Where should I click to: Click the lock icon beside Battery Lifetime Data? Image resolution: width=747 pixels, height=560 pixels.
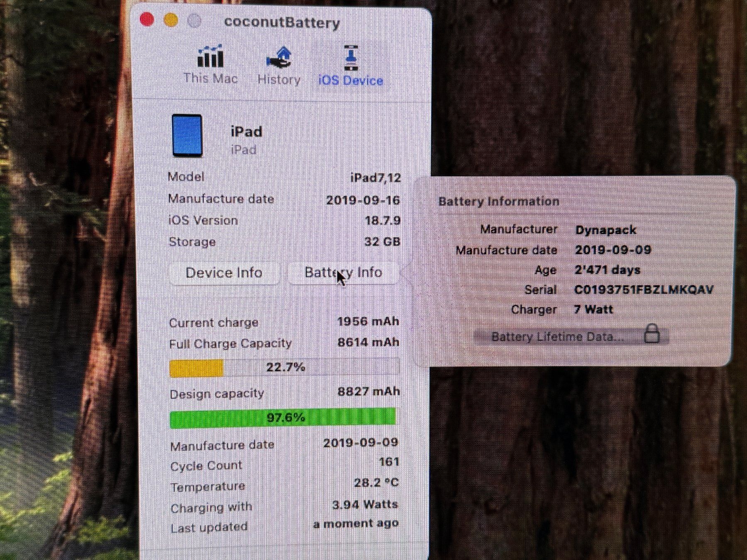(652, 334)
